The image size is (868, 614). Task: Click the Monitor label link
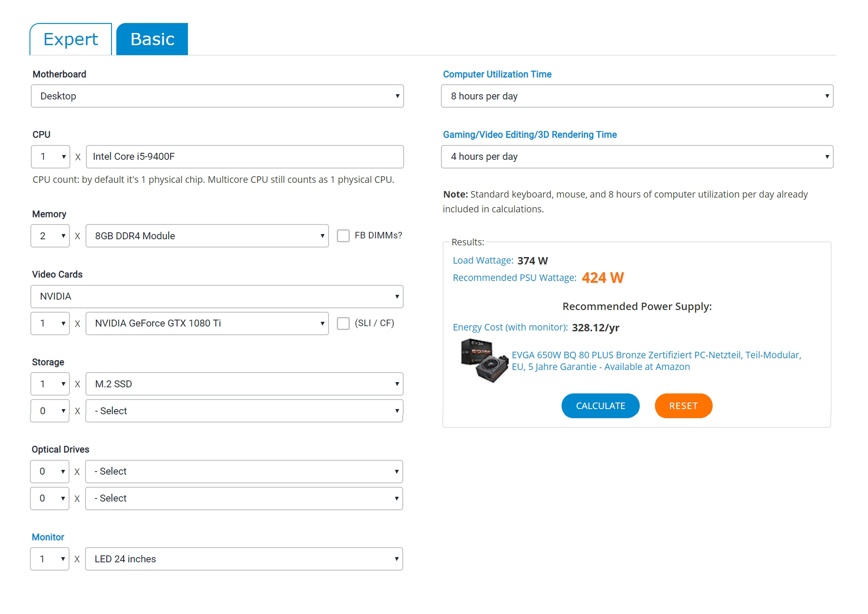tap(48, 537)
